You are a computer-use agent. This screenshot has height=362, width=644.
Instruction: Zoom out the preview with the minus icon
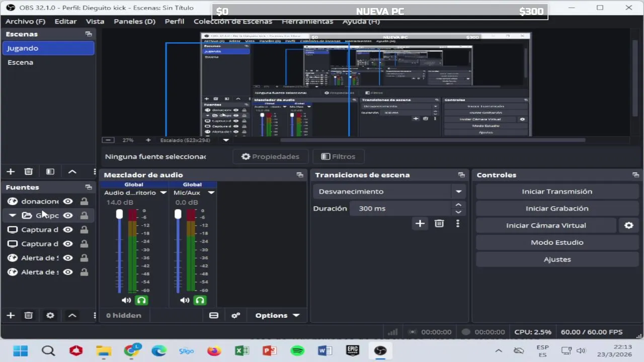[x=108, y=140]
